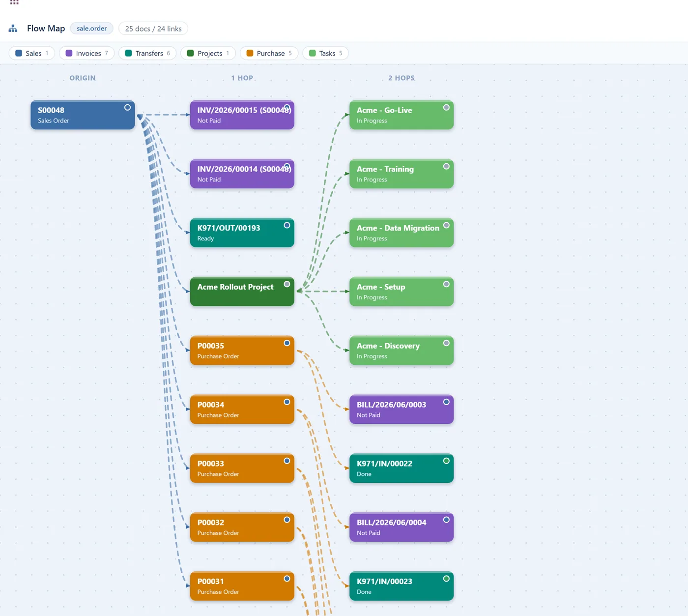This screenshot has height=616, width=688.
Task: Open purchase order P00033 node
Action: coord(242,469)
